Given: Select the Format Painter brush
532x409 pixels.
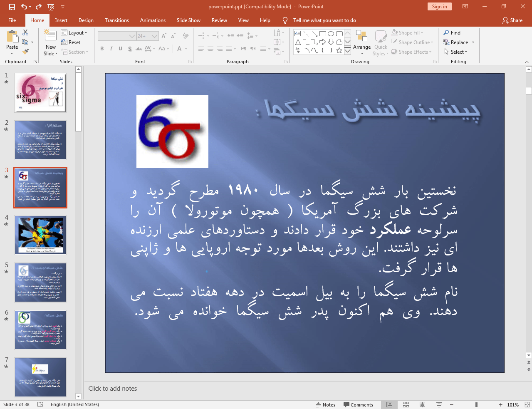Looking at the screenshot, I should point(25,52).
